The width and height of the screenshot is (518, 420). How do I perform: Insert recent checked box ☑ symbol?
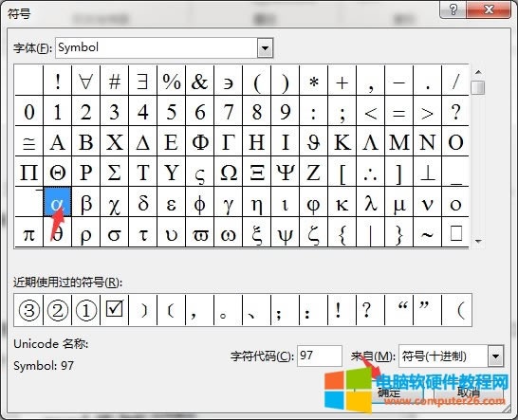tap(114, 309)
